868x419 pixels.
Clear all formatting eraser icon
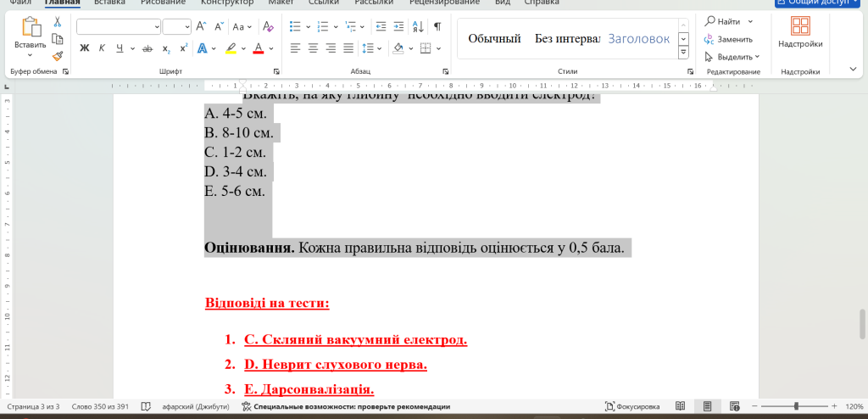[x=268, y=26]
